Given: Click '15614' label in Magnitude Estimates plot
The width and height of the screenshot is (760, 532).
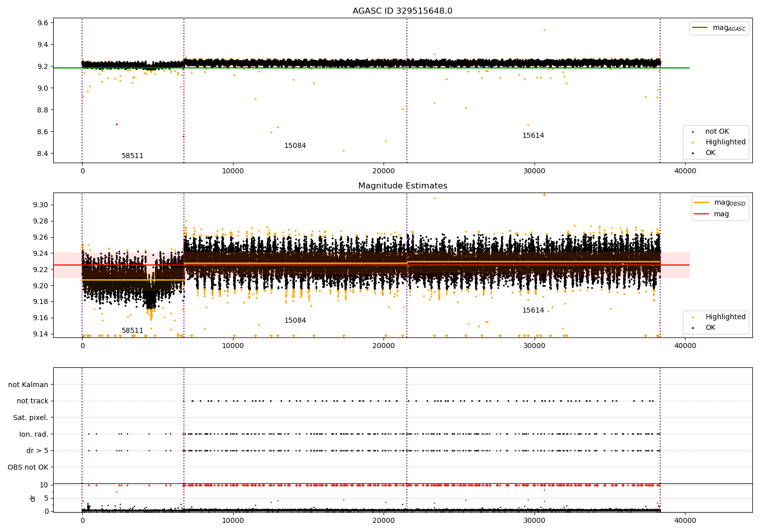Looking at the screenshot, I should 533,311.
